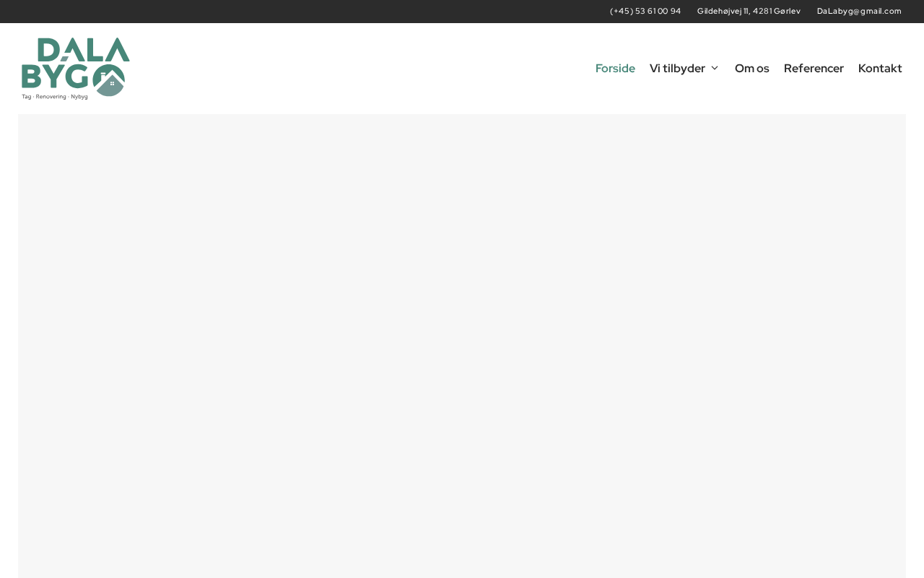This screenshot has height=578, width=924.
Task: Expand the Vi tilbyder dropdown chevron
Action: click(715, 68)
